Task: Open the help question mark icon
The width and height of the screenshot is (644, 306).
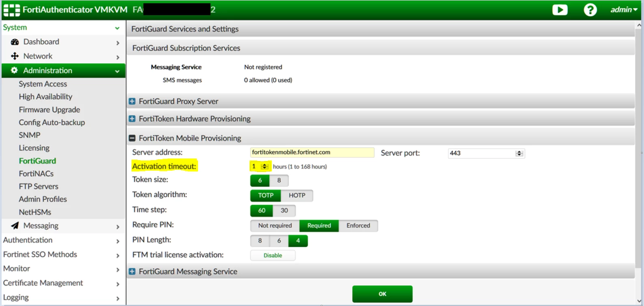Action: pos(590,10)
